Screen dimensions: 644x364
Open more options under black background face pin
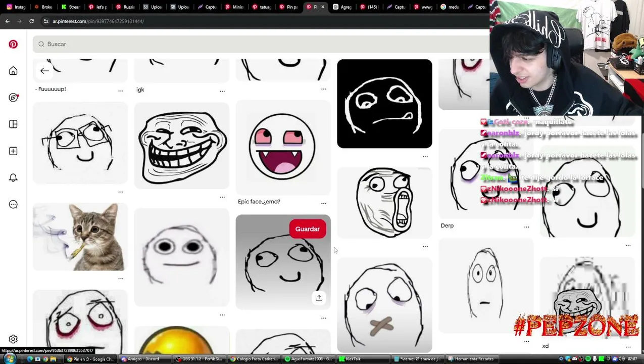[x=425, y=156]
